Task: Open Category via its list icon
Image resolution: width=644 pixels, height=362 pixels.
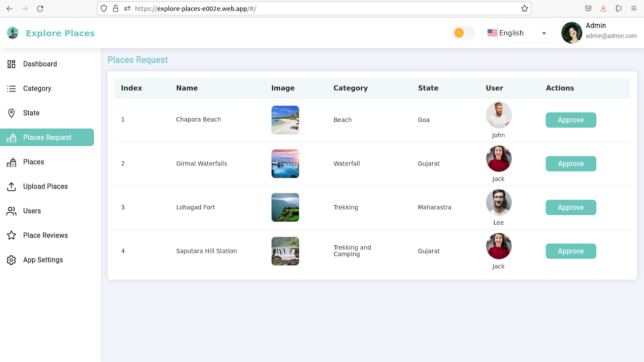Action: (x=11, y=88)
